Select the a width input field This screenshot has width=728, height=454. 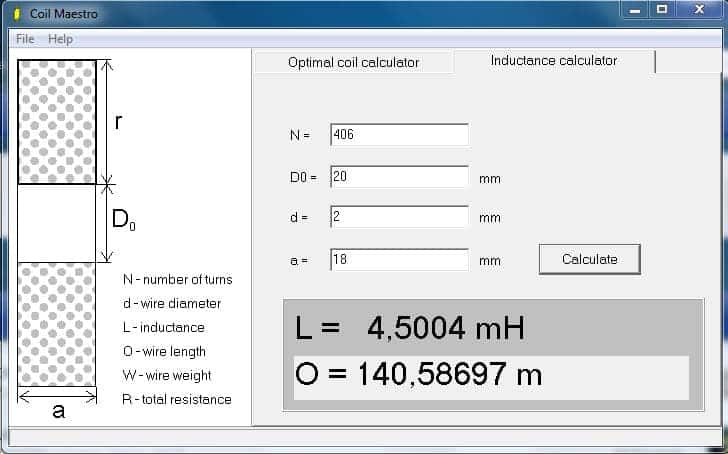pyautogui.click(x=399, y=259)
